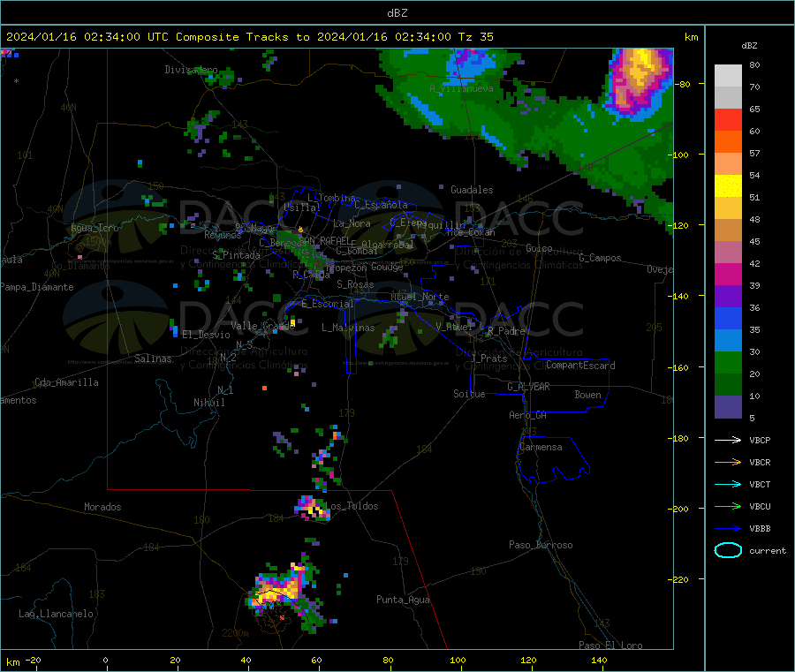Click the '-200' km tick on right axis

(680, 509)
